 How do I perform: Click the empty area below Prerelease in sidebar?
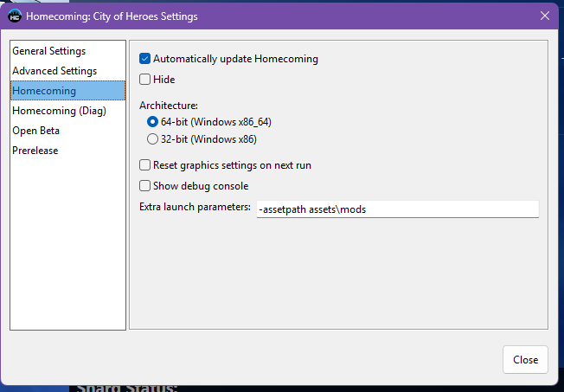(67, 242)
